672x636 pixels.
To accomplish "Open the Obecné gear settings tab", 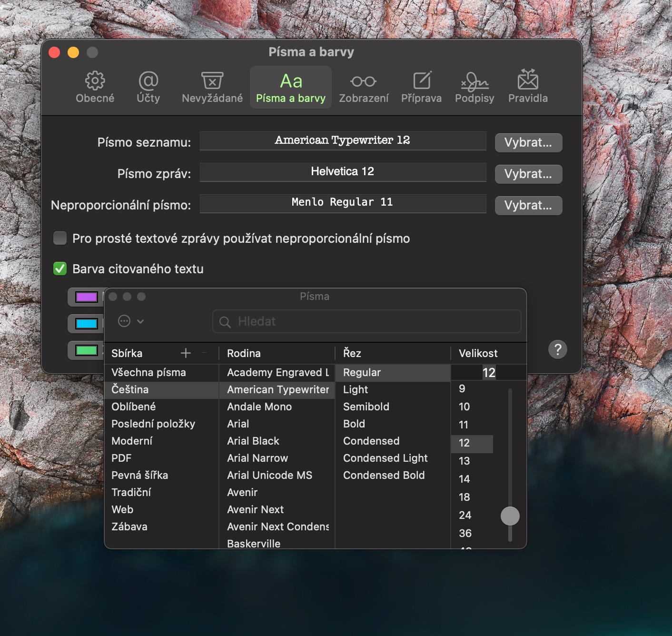I will 95,88.
